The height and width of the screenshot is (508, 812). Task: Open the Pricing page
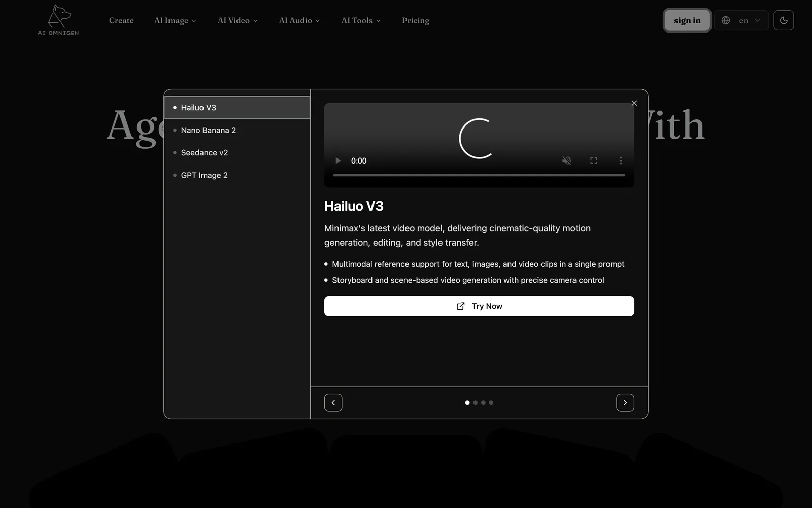coord(416,20)
